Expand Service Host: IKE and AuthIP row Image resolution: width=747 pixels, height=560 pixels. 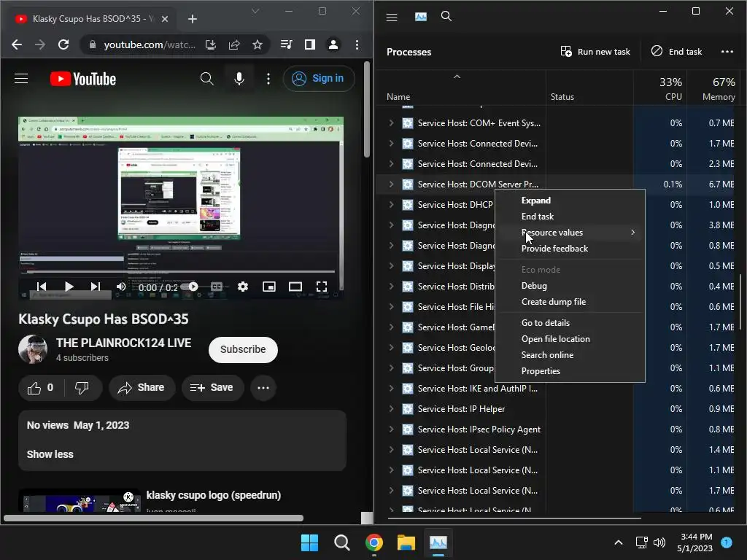391,389
